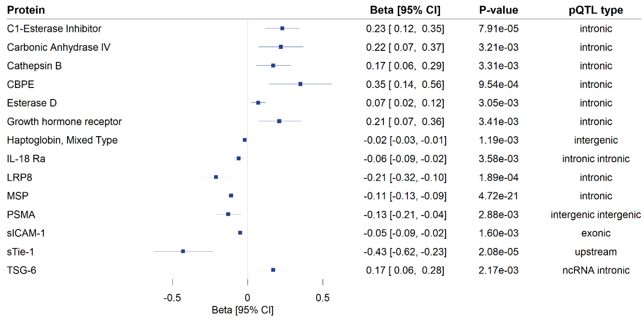Click the sICAM-1 exonic pQTL type text
The image size is (644, 320).
click(x=596, y=233)
